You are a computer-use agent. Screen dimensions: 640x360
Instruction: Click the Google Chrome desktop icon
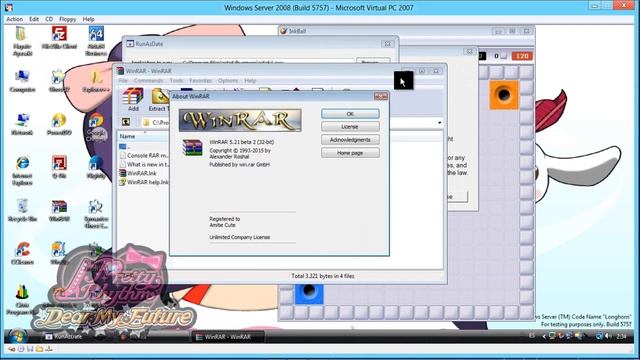click(96, 127)
